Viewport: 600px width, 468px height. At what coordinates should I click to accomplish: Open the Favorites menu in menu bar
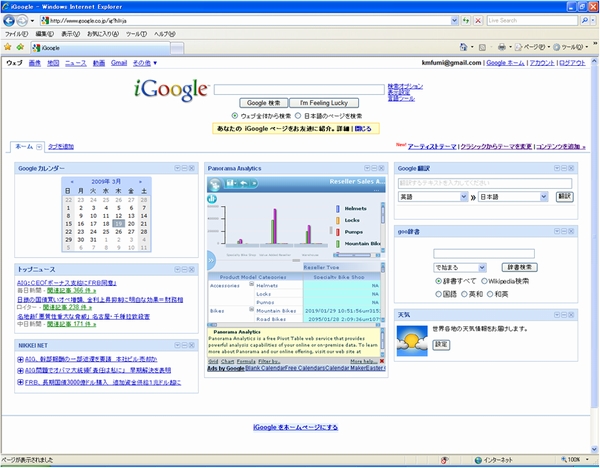coord(103,34)
